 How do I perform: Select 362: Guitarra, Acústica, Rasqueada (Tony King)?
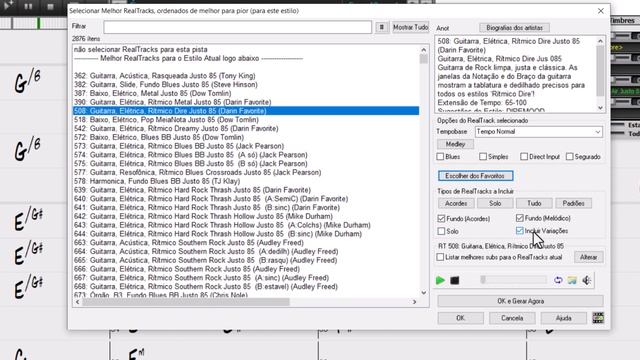point(164,76)
